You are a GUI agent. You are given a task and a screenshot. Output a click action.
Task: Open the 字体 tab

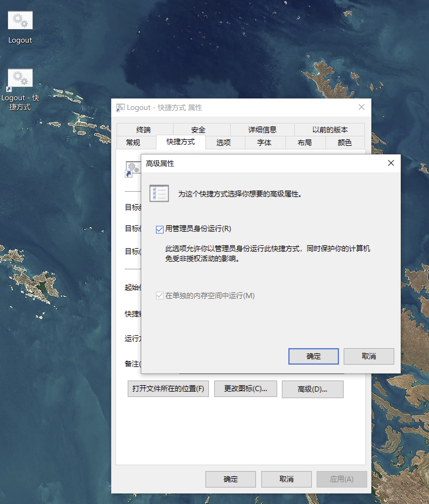coord(264,143)
